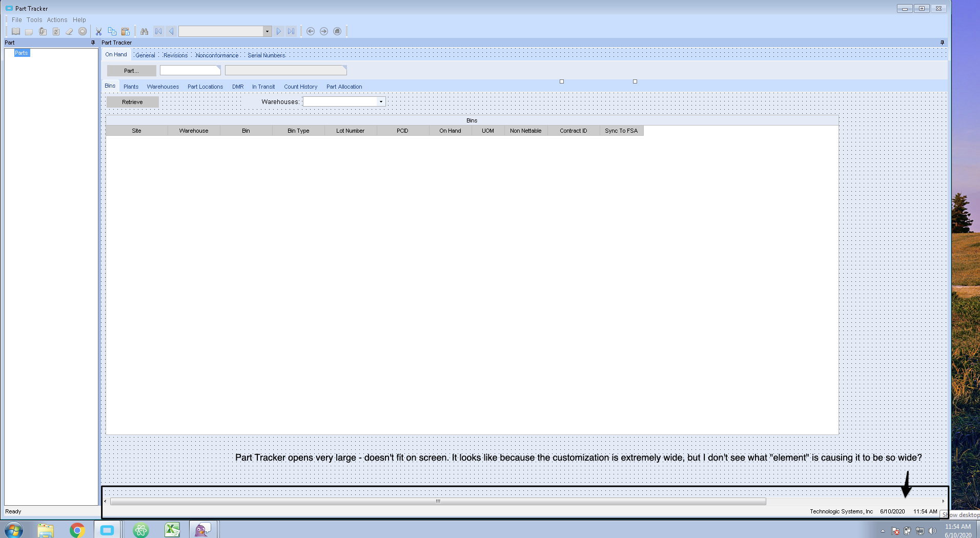Select the Count History sub-tab
The height and width of the screenshot is (538, 980).
301,87
